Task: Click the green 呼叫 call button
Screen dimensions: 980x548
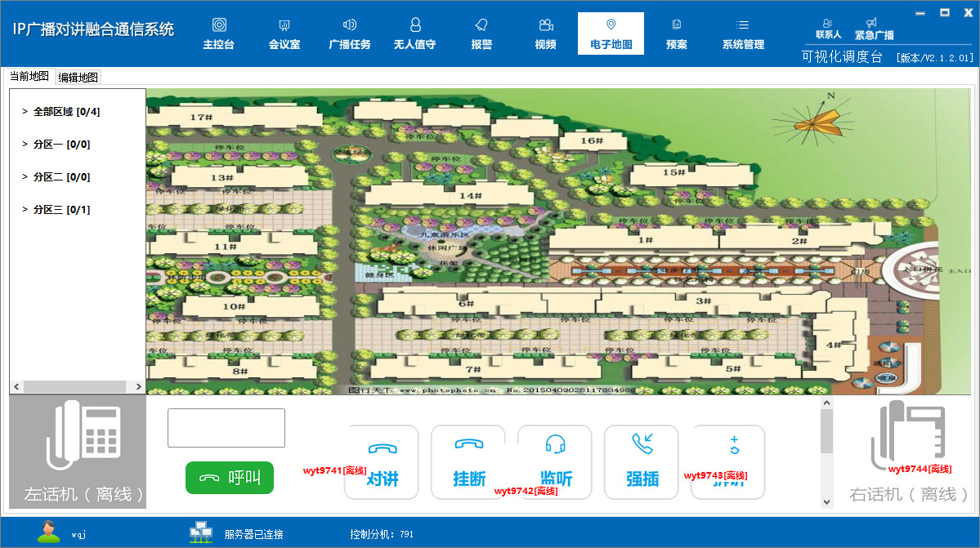Action: coord(230,478)
